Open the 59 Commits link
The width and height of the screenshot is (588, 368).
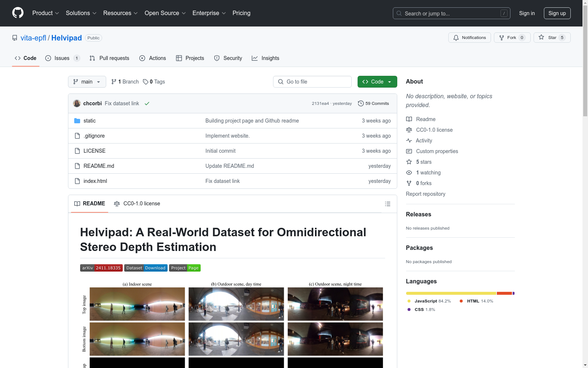click(x=373, y=103)
